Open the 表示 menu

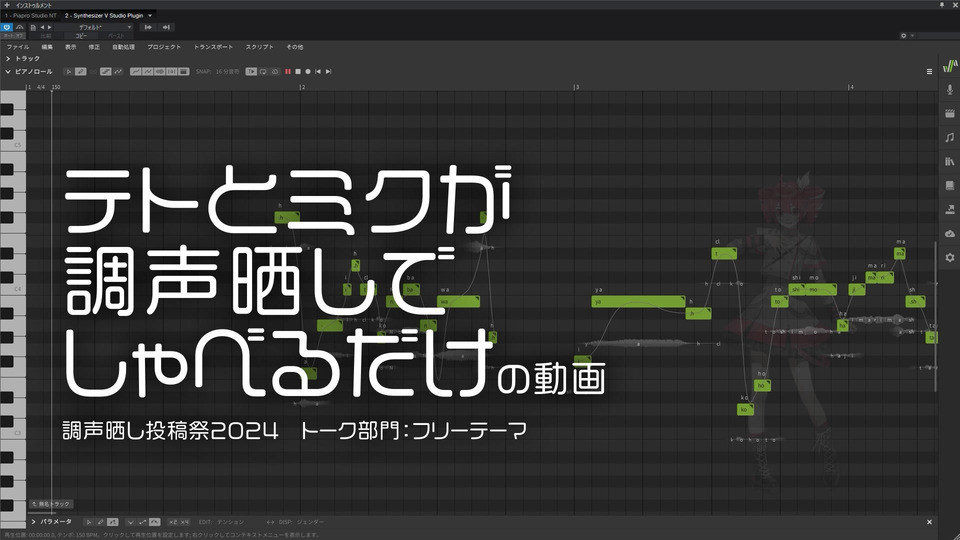coord(71,47)
